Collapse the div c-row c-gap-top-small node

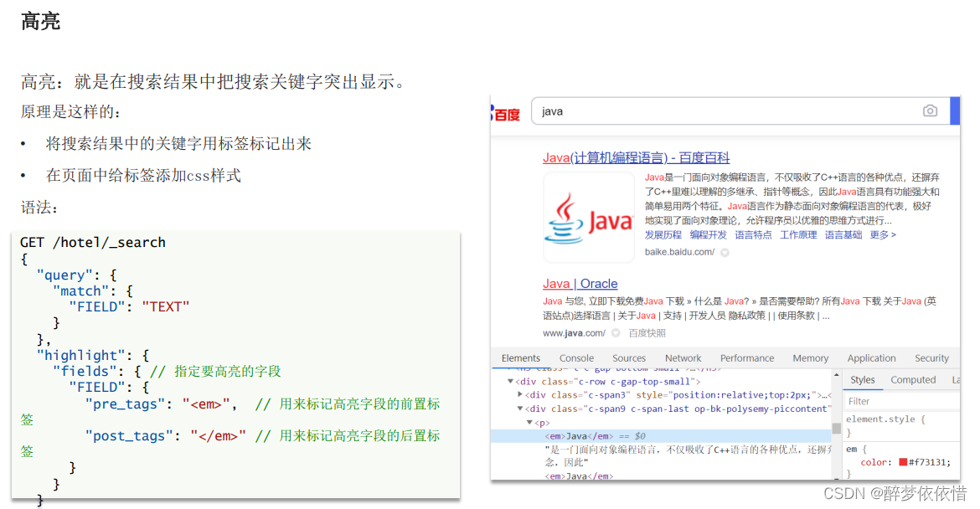point(510,381)
